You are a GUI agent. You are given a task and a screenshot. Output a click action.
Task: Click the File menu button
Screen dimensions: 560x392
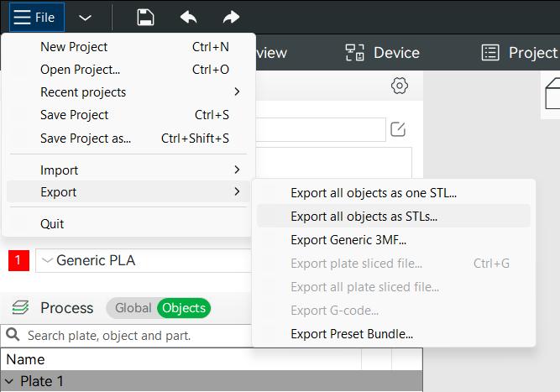34,18
